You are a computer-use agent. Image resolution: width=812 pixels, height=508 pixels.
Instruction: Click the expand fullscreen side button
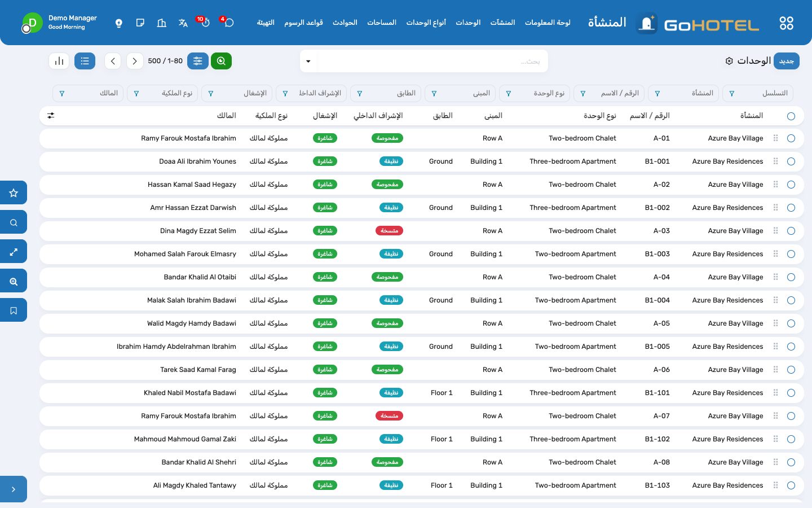(14, 252)
